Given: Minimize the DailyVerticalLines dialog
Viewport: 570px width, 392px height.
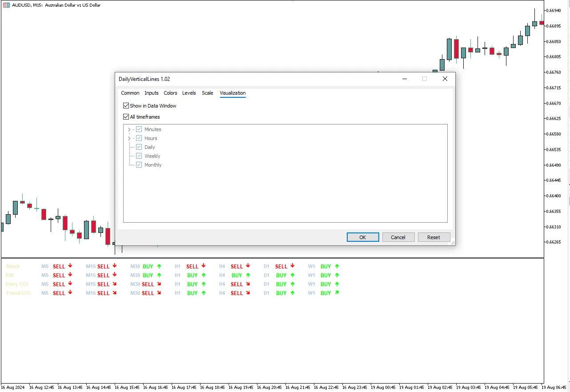Looking at the screenshot, I should click(405, 79).
